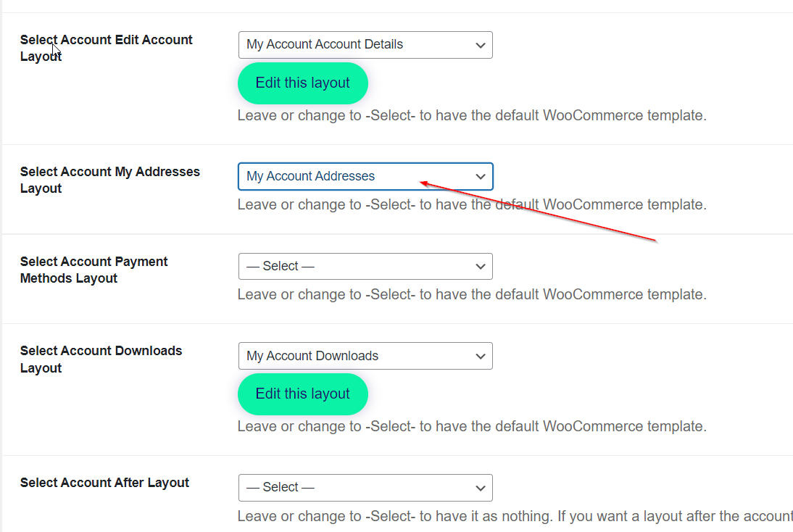Click chevron arrow on Account Details dropdown

pos(480,45)
